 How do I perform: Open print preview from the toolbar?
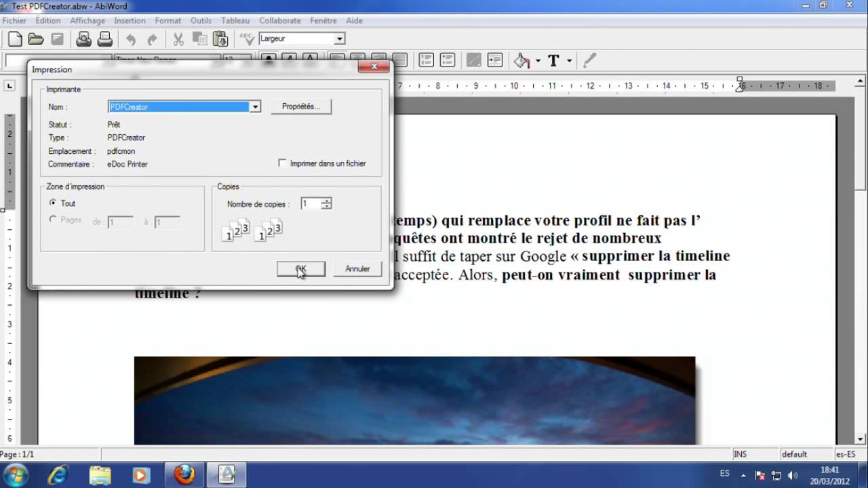pos(83,39)
